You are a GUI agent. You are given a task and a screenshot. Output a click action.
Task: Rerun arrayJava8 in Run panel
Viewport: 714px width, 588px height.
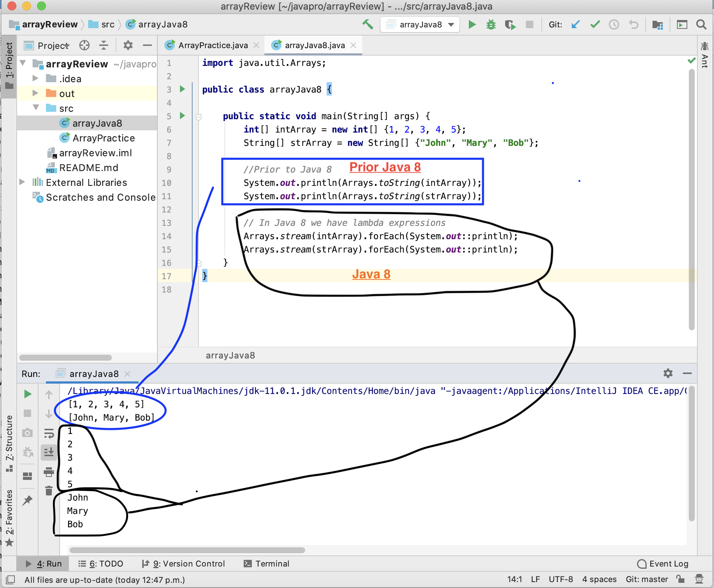point(27,394)
